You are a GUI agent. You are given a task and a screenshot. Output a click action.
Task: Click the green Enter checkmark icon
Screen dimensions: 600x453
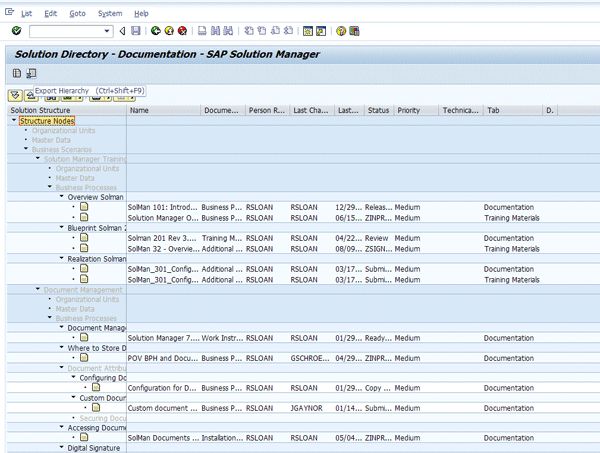[17, 31]
